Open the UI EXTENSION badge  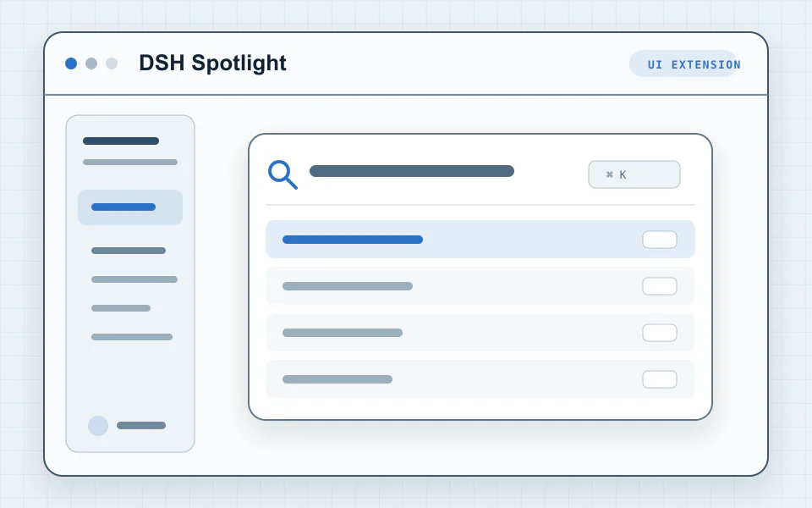point(683,63)
